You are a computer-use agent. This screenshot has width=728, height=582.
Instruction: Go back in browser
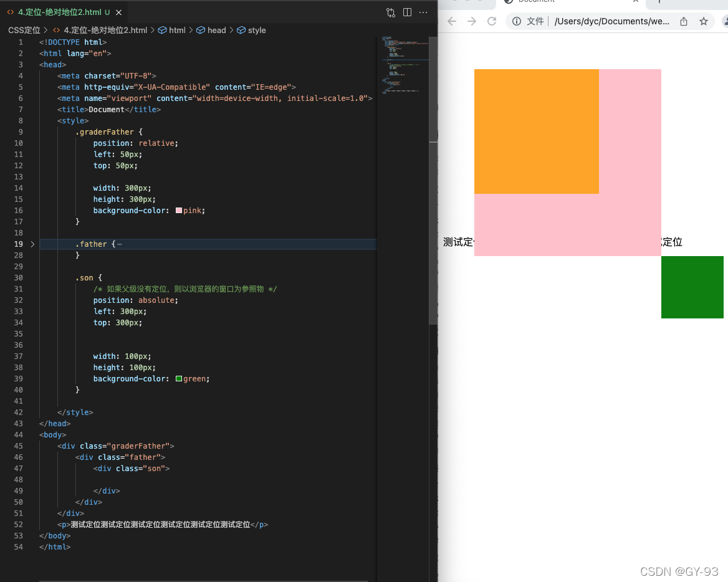[x=452, y=21]
